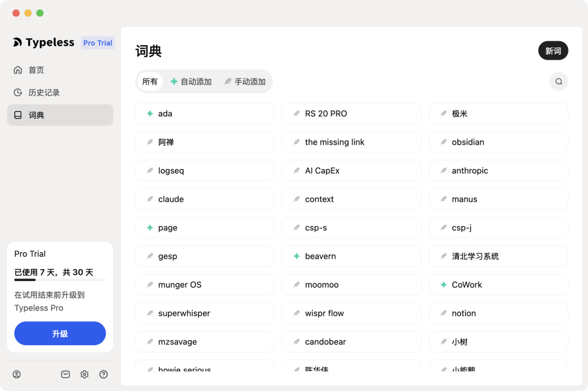Click the account profile icon

coord(17,374)
